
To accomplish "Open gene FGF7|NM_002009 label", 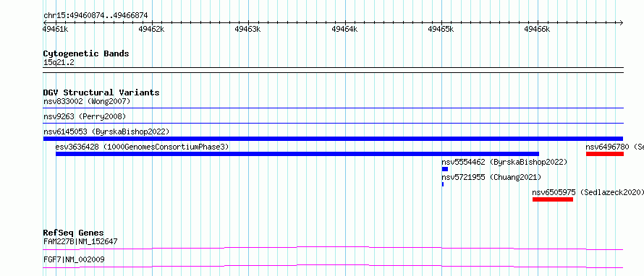I will [74, 259].
